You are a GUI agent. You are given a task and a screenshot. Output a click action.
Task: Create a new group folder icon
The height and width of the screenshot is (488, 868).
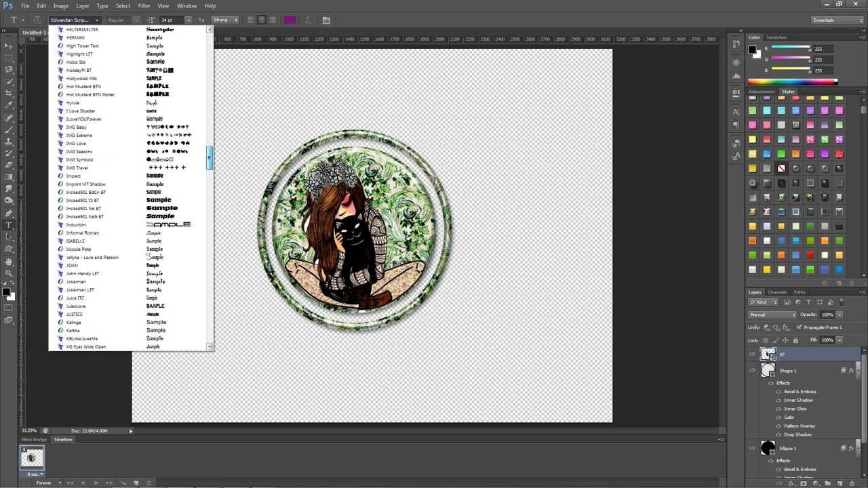827,483
